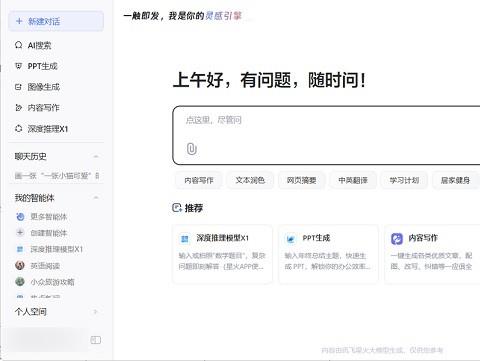Choose the 网页摘要 quick chip
The width and height of the screenshot is (480, 361).
coord(301,180)
